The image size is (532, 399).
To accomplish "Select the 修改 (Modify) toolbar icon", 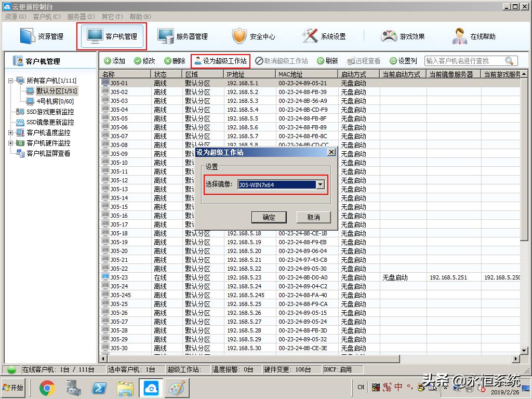I will coord(144,60).
